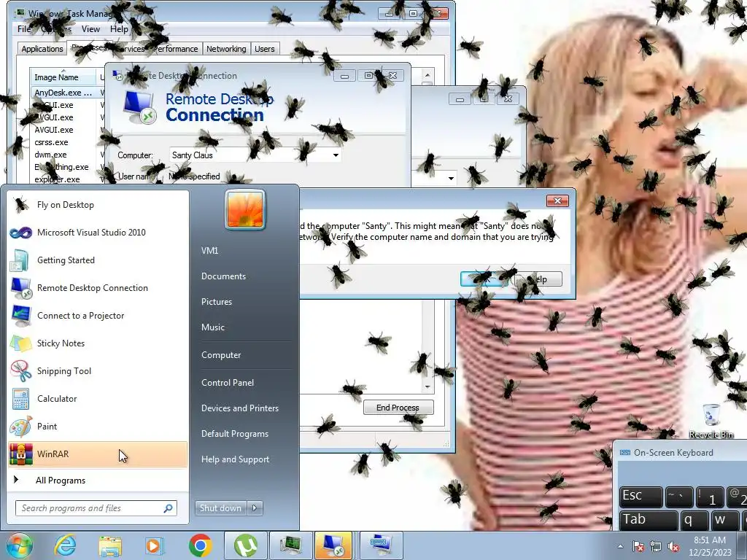Open Windows Media Player from taskbar
Screen dimensions: 747x560
tap(155, 545)
